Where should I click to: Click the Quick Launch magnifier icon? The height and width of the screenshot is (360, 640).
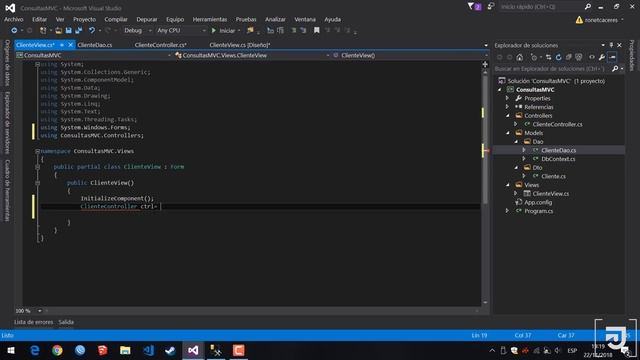click(588, 7)
